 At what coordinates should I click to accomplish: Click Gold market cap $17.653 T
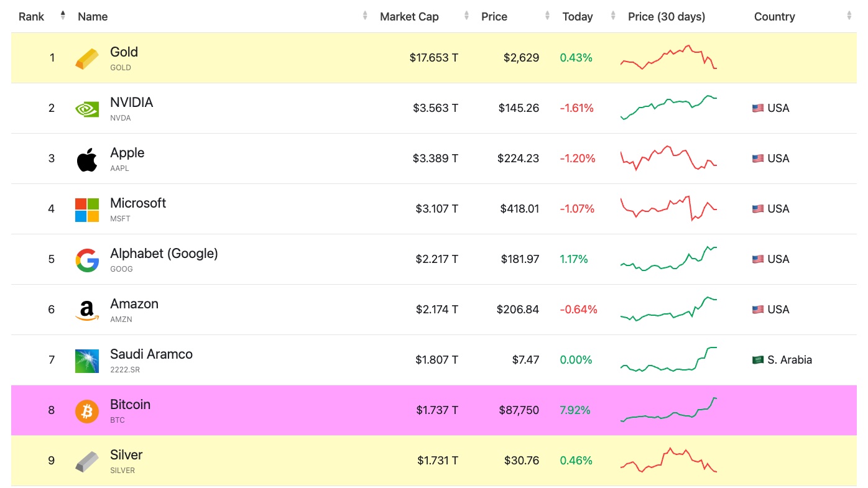[x=434, y=58]
